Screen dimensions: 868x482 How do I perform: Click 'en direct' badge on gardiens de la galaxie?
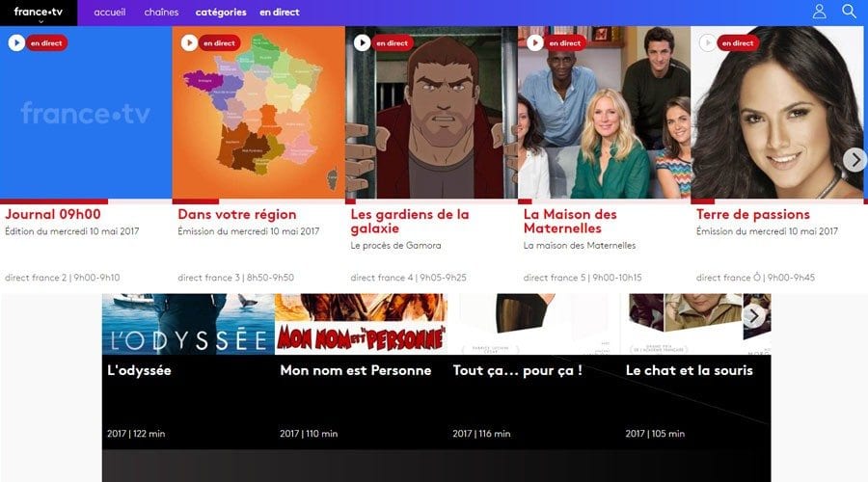pyautogui.click(x=392, y=42)
